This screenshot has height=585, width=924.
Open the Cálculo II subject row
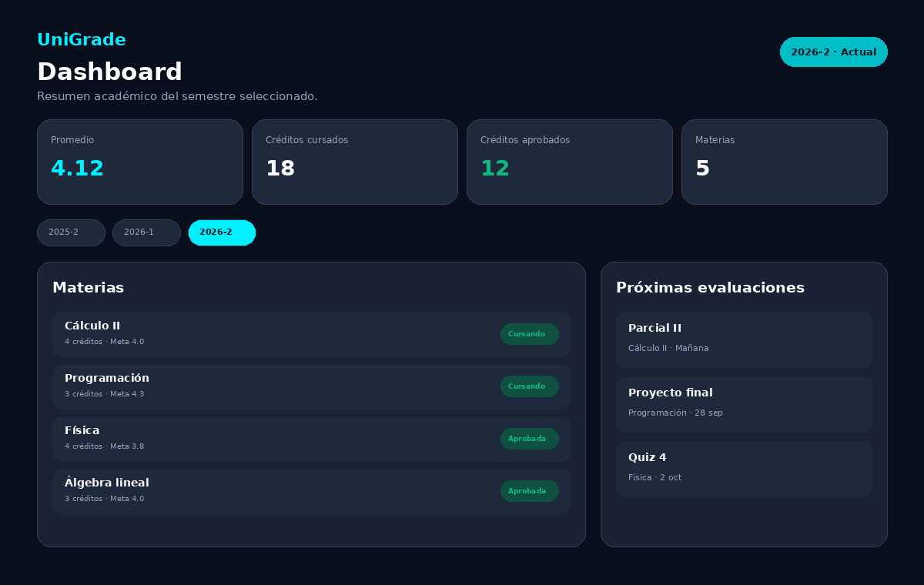click(311, 334)
